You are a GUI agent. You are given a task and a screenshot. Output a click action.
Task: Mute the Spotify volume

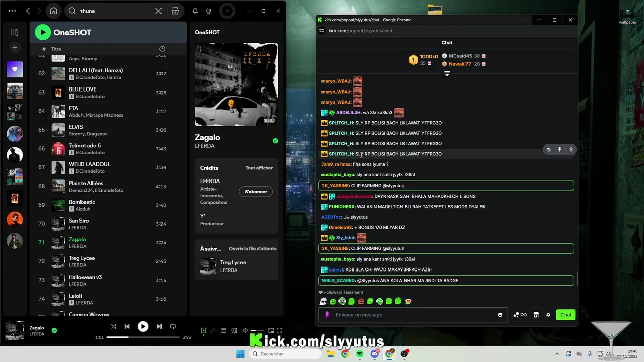245,330
